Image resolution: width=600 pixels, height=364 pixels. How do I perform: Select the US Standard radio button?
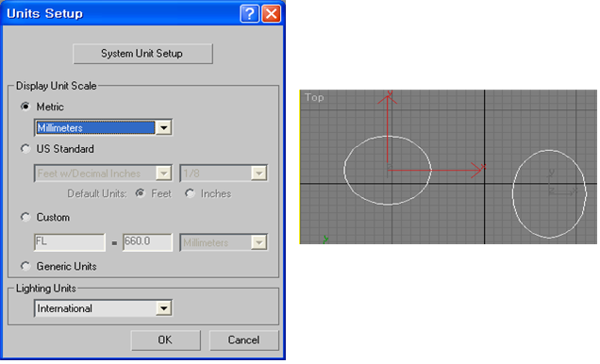coord(25,148)
